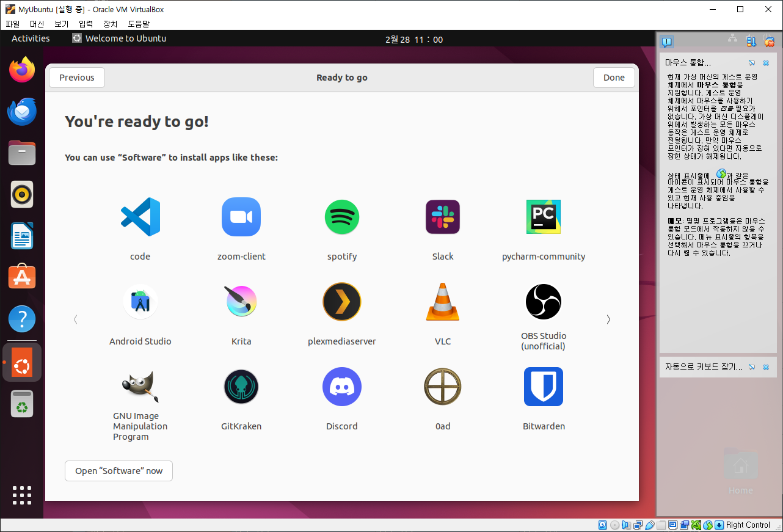This screenshot has height=532, width=783.
Task: Open Ubuntu Software from the dock
Action: [x=22, y=277]
